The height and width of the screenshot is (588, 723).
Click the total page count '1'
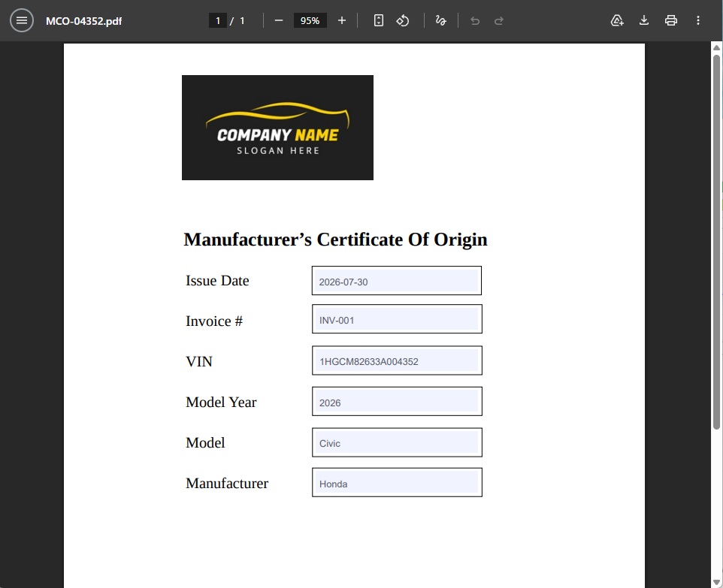(242, 21)
